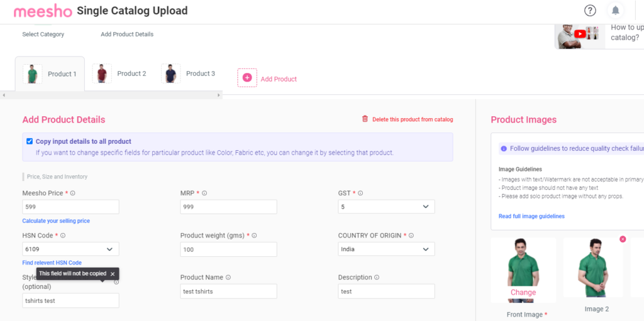Dismiss the 'This field will not be copied' tooltip
This screenshot has height=321, width=644.
coord(113,274)
